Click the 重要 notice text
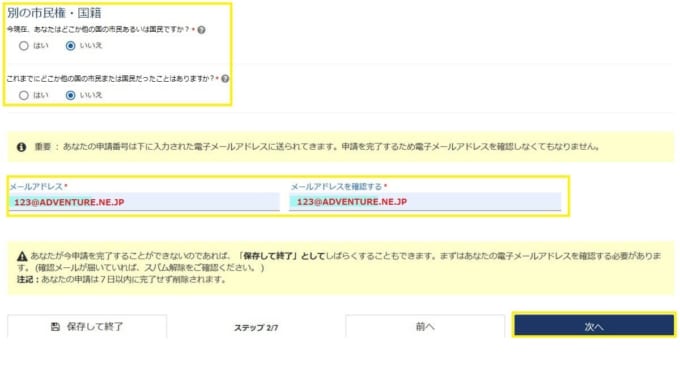 [x=317, y=147]
